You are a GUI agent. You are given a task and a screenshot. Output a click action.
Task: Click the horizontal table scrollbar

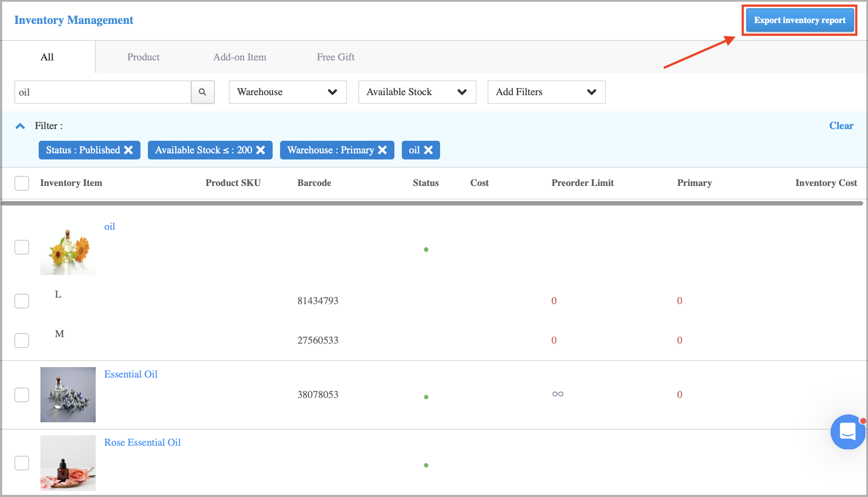432,203
